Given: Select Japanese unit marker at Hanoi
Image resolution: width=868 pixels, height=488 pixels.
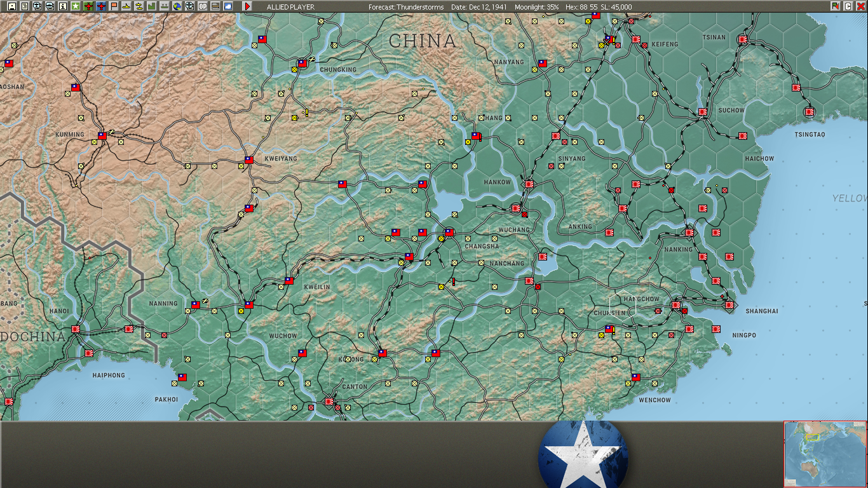Looking at the screenshot, I should point(76,329).
